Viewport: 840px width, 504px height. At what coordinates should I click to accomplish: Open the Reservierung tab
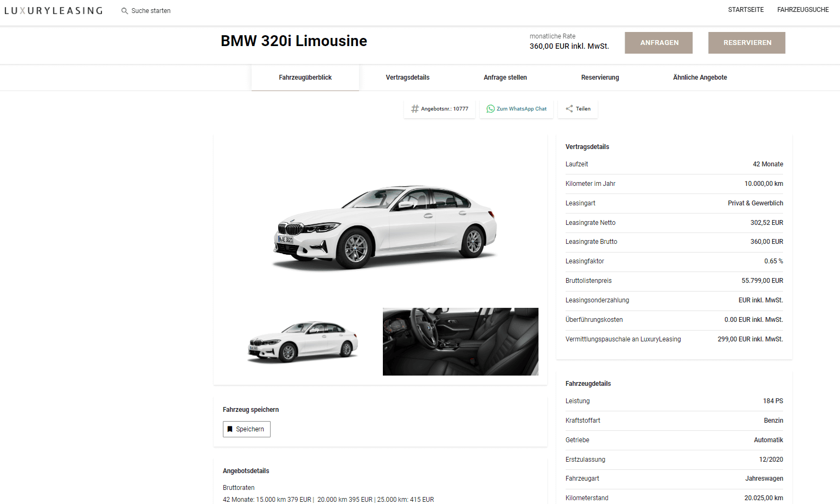point(600,77)
